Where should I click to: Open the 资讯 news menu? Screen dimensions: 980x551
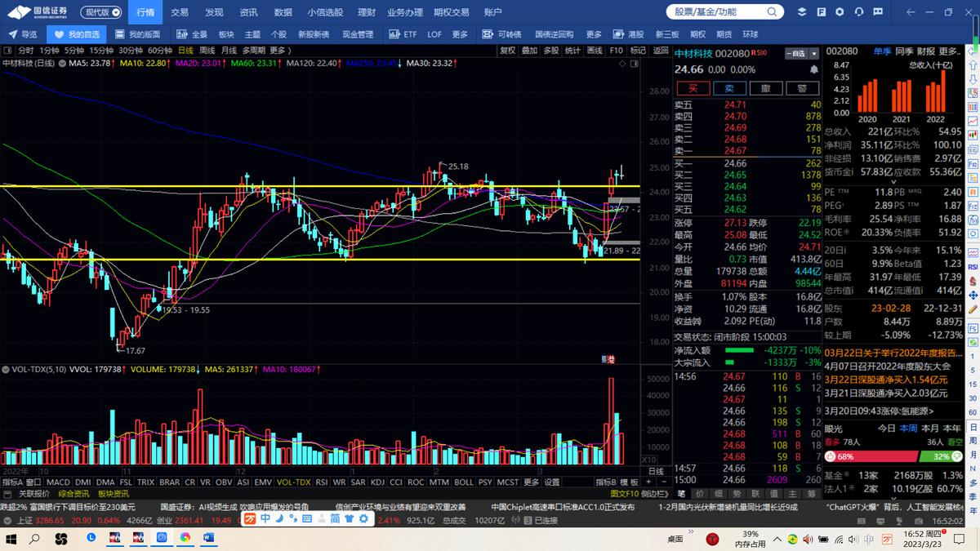click(249, 12)
